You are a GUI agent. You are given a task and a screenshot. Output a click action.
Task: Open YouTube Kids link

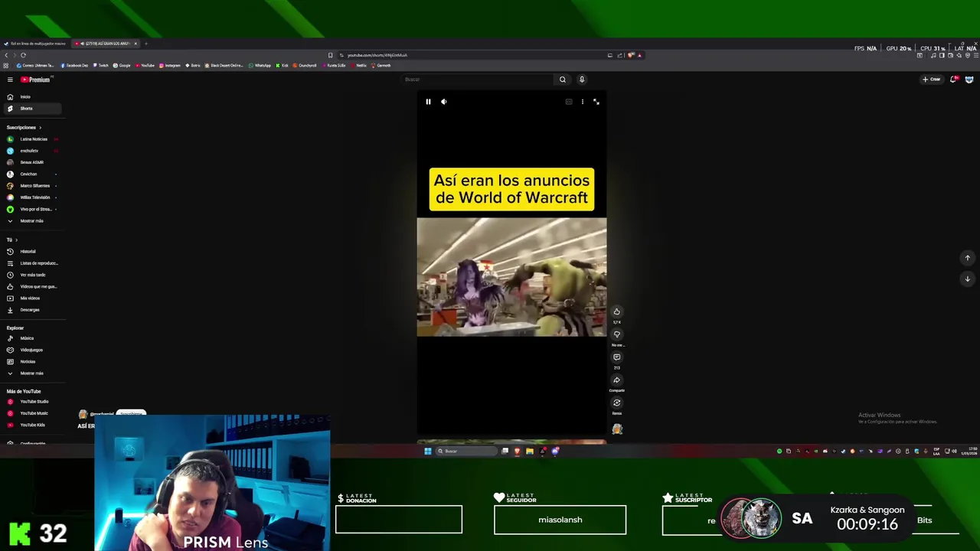coord(31,425)
